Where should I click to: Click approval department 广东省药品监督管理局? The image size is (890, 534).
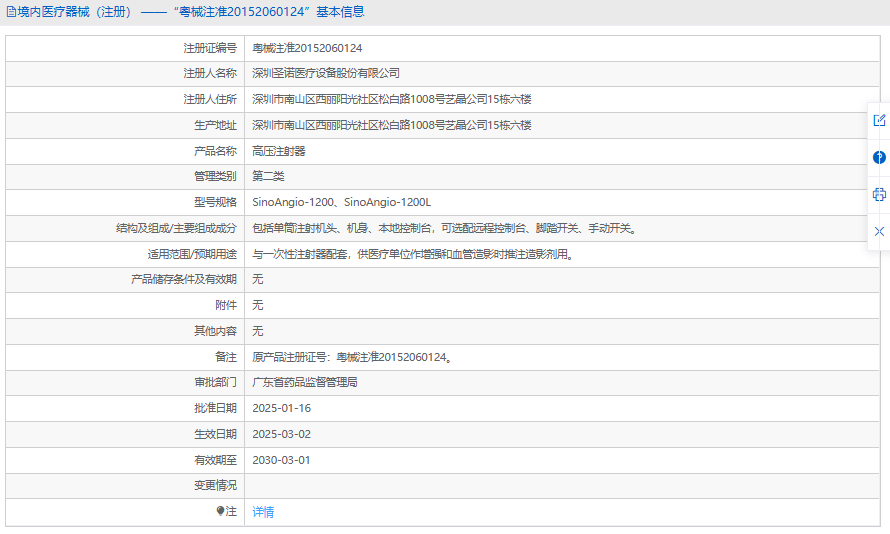[305, 382]
